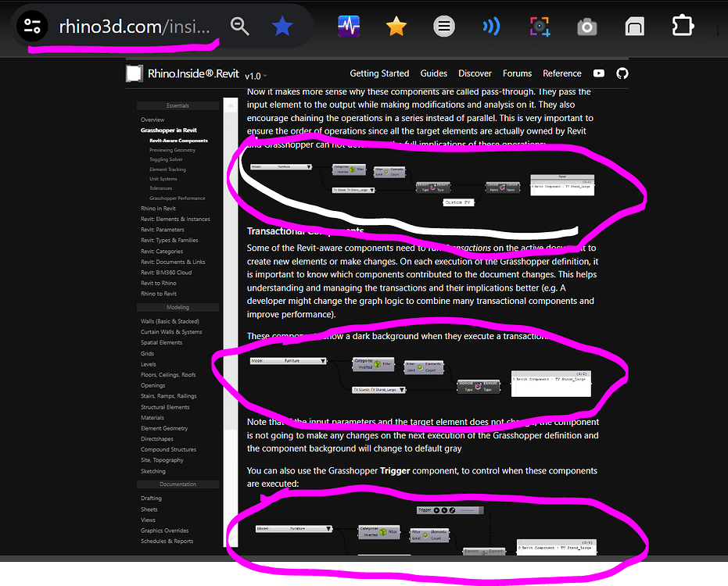The width and height of the screenshot is (728, 586).
Task: Click the yellow star extension icon
Action: tap(396, 25)
